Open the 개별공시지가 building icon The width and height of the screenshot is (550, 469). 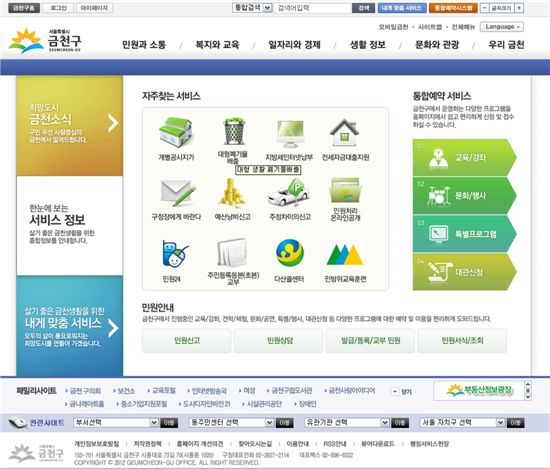coord(176,133)
